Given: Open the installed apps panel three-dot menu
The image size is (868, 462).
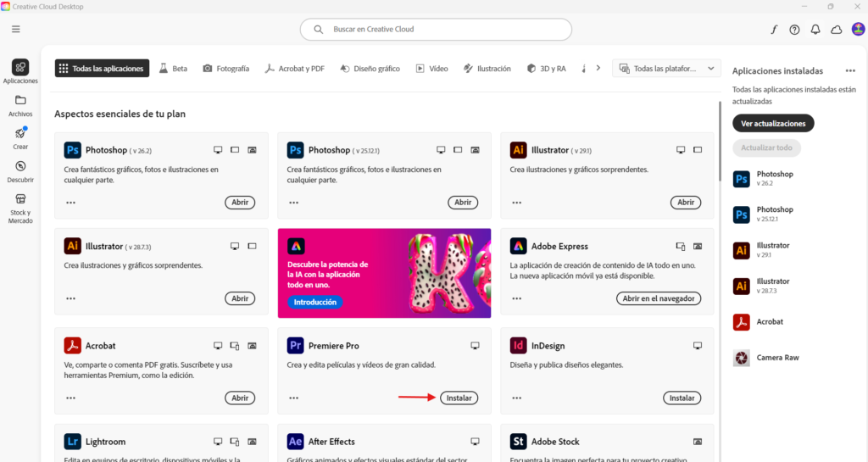Looking at the screenshot, I should click(x=850, y=71).
